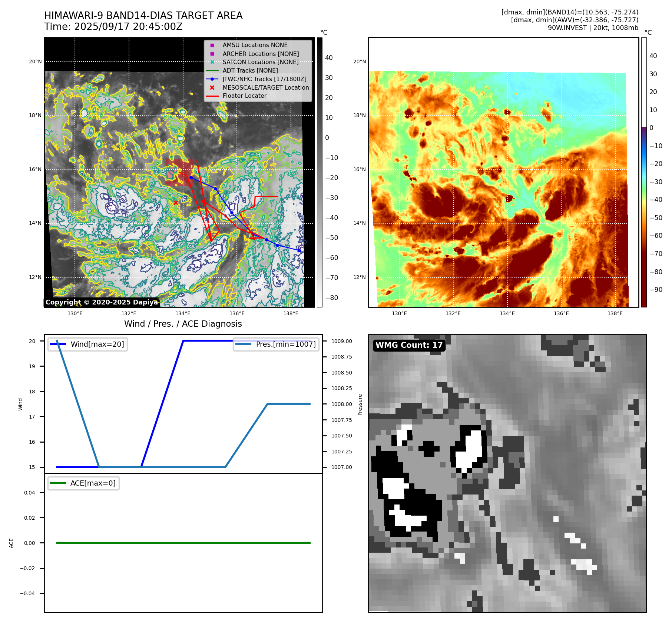Image resolution: width=672 pixels, height=626 pixels.
Task: Click the HIMAWARI-9 BAND14-DIAS TARGET AREA title
Action: click(143, 16)
